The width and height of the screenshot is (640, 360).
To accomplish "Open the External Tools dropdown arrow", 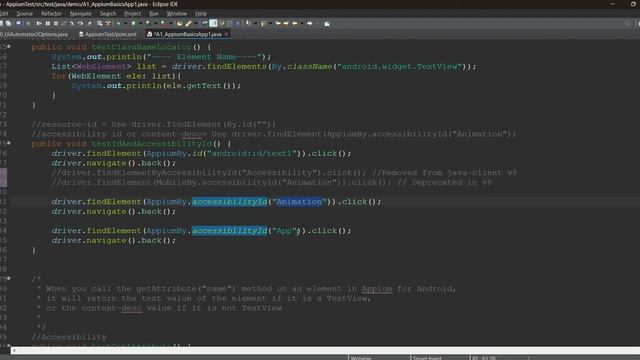I will pyautogui.click(x=171, y=23).
